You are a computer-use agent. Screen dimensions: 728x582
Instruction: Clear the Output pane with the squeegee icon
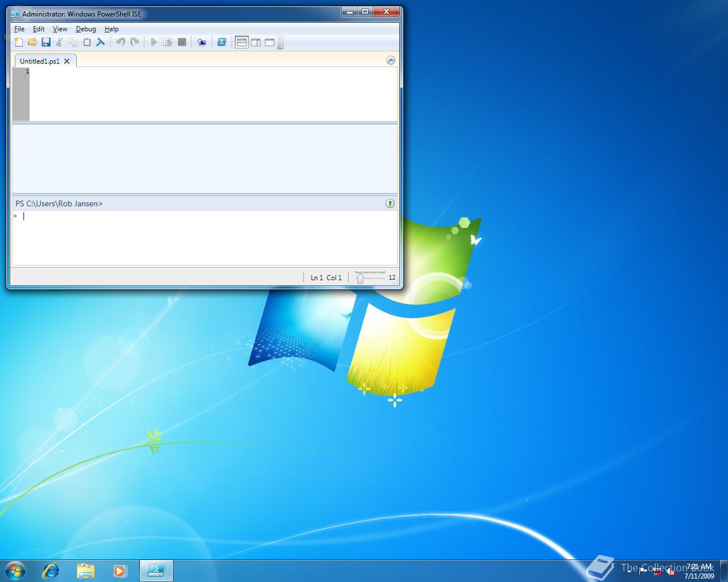[101, 42]
